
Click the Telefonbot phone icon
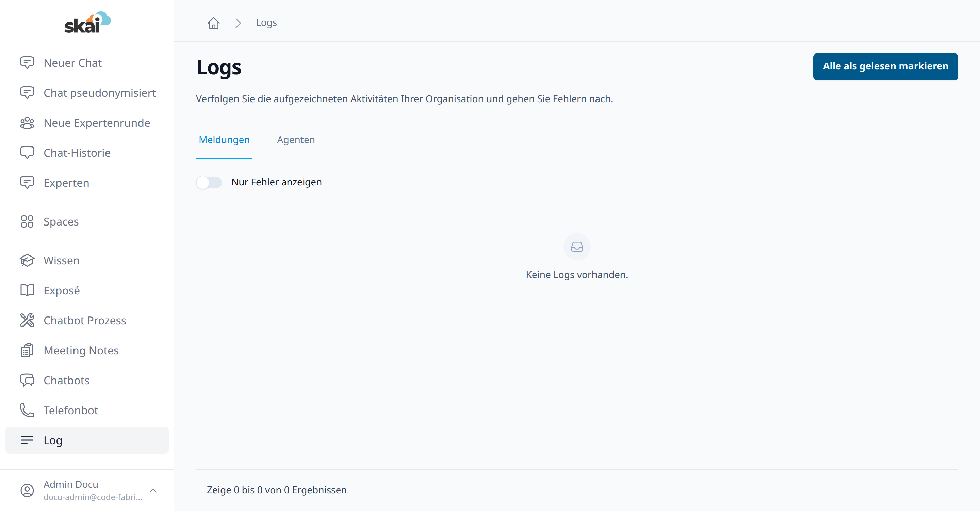pyautogui.click(x=27, y=411)
